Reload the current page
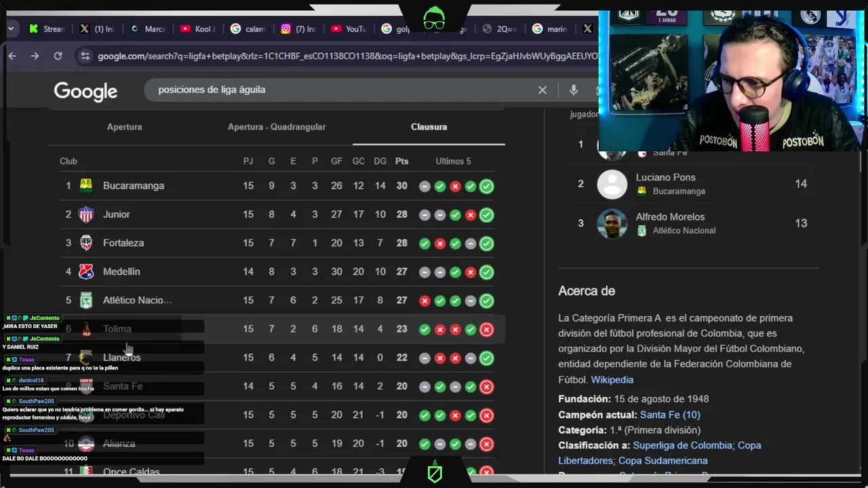The height and width of the screenshot is (488, 868). (58, 56)
